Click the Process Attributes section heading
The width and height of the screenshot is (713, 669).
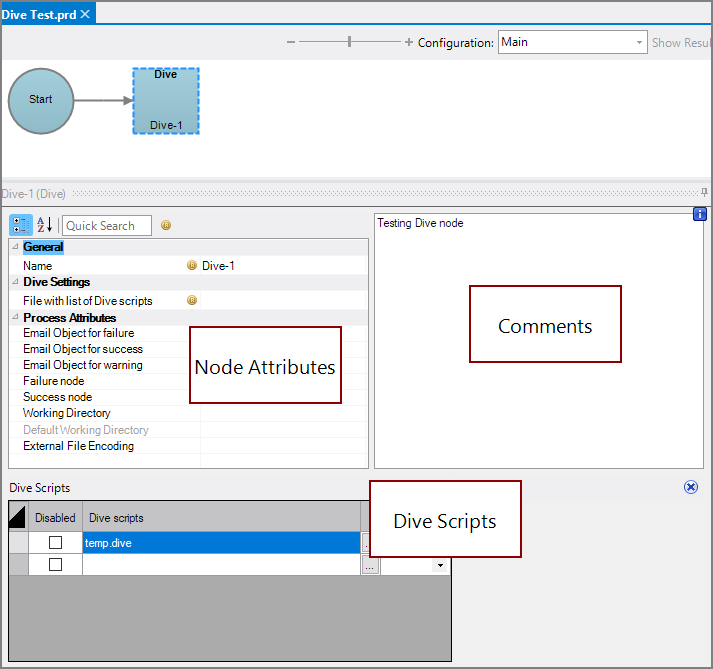(x=70, y=317)
